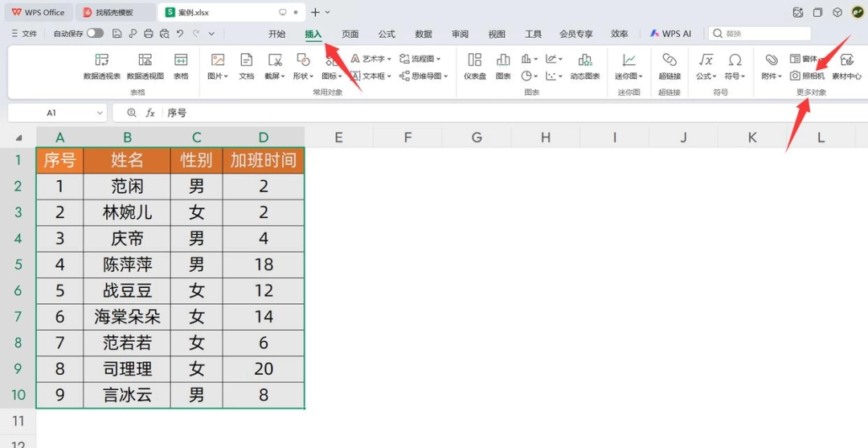Expand the quick access toolbar dropdown
Viewport: 868px width, 448px height.
pos(211,34)
